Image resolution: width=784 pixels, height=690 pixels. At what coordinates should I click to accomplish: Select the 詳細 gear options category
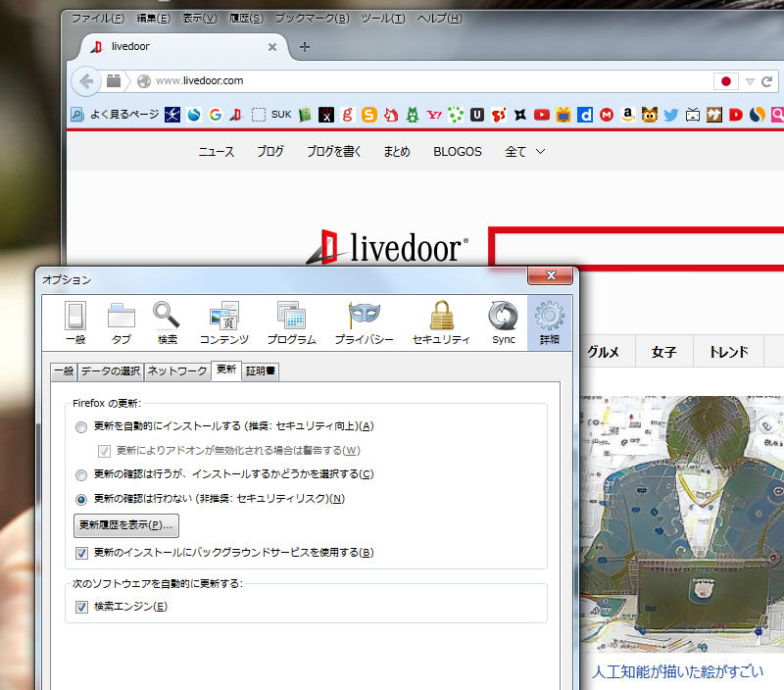(549, 322)
